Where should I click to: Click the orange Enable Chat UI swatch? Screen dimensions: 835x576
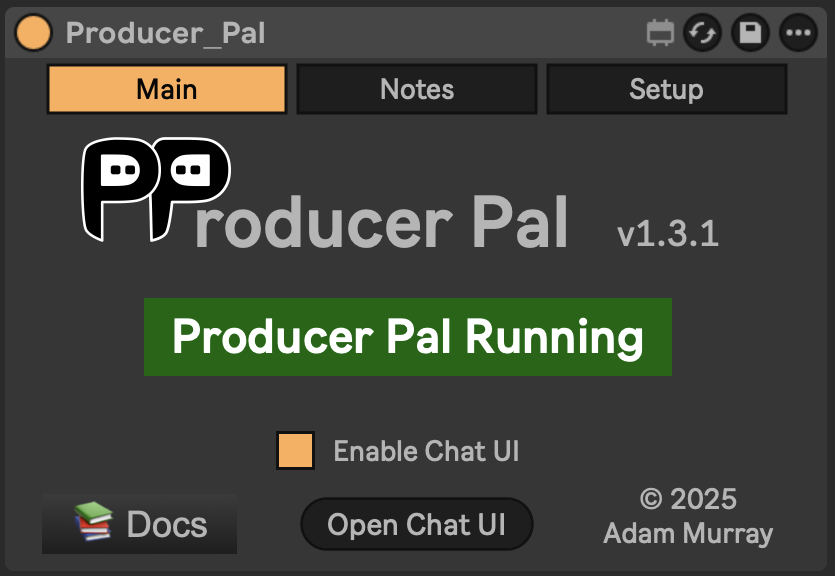pos(294,451)
